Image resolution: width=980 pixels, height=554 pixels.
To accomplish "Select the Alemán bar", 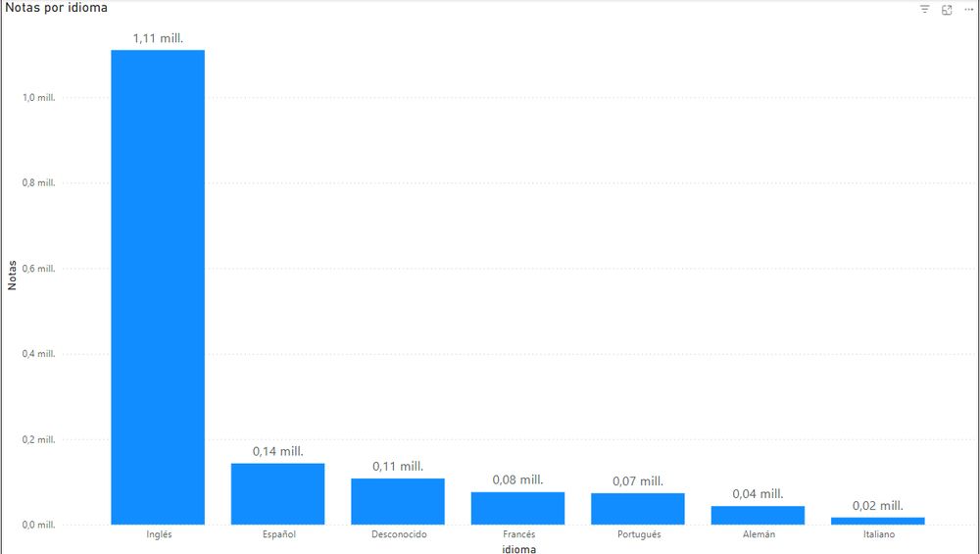I will (x=759, y=515).
